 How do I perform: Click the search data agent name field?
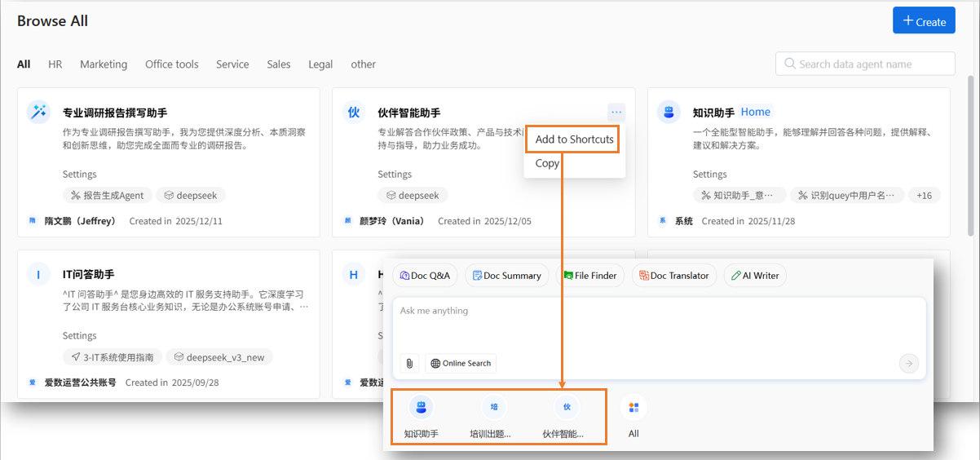864,64
